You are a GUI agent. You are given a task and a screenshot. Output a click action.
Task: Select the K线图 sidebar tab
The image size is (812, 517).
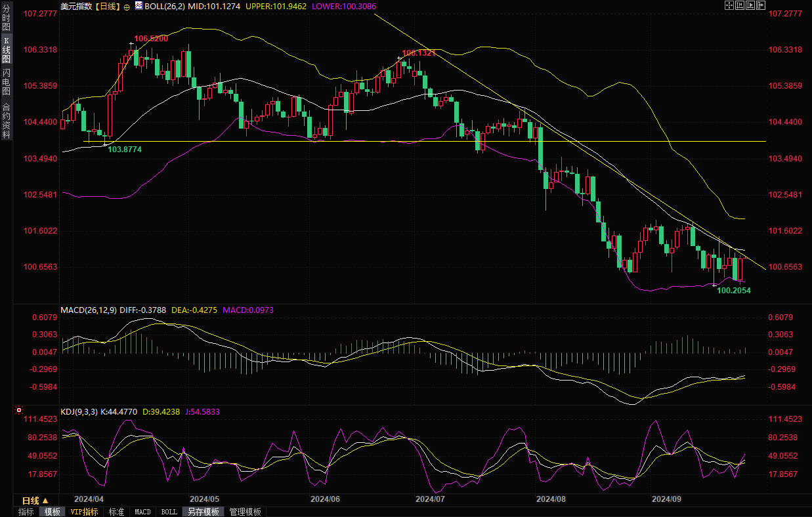(6, 50)
